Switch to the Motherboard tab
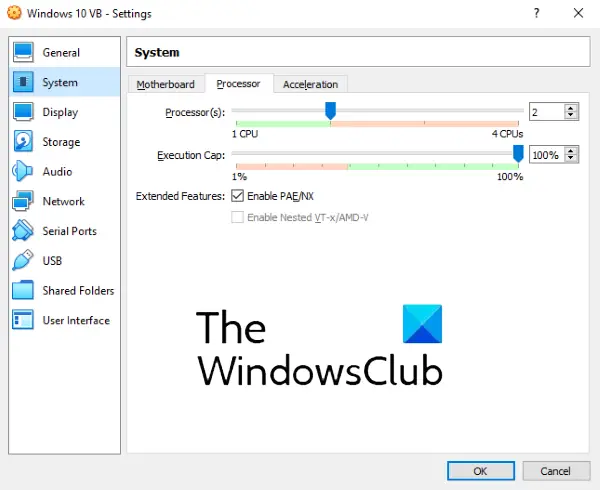 click(x=166, y=84)
